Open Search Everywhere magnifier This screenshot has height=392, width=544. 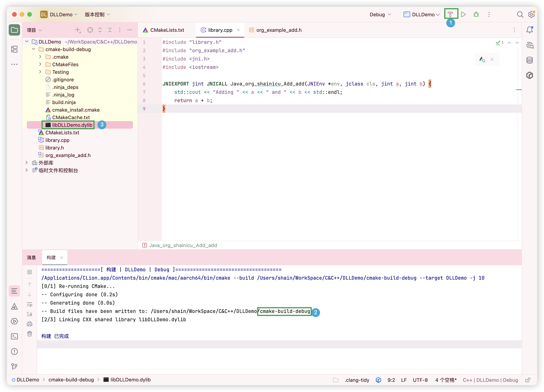tap(520, 14)
